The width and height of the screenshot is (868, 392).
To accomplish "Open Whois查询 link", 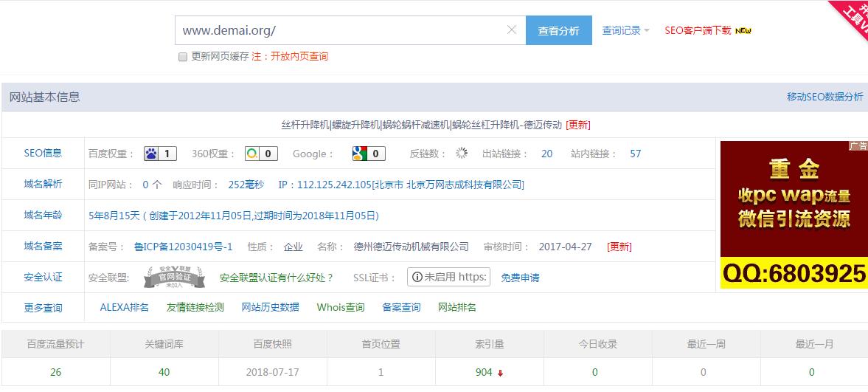I will [341, 307].
